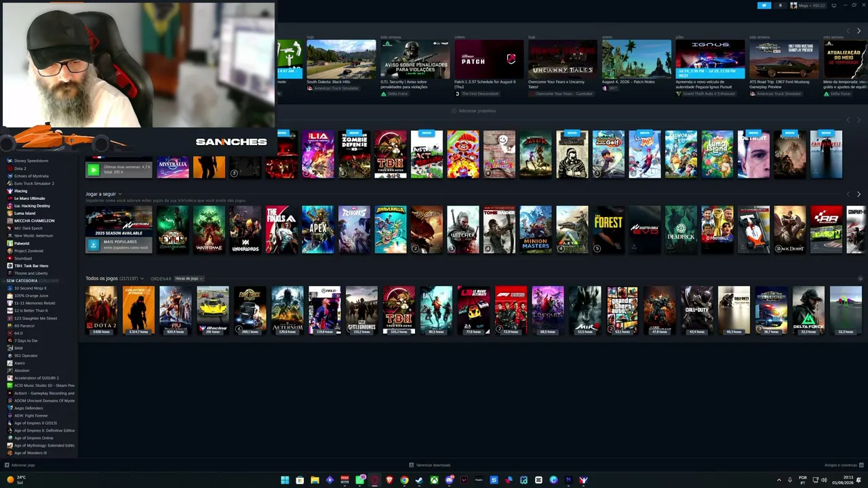Open the Warframe cover in Jogar a seguir
The width and height of the screenshot is (868, 488).
pyautogui.click(x=209, y=229)
